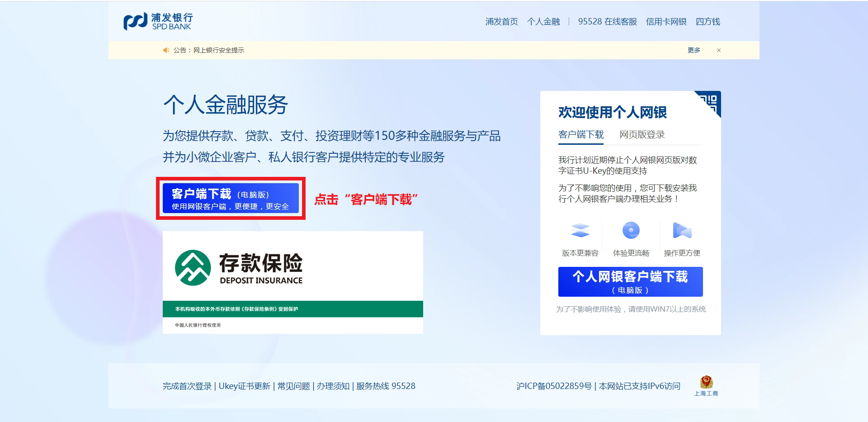
Task: Click 本网站已支持IPv6访问 text
Action: 640,386
